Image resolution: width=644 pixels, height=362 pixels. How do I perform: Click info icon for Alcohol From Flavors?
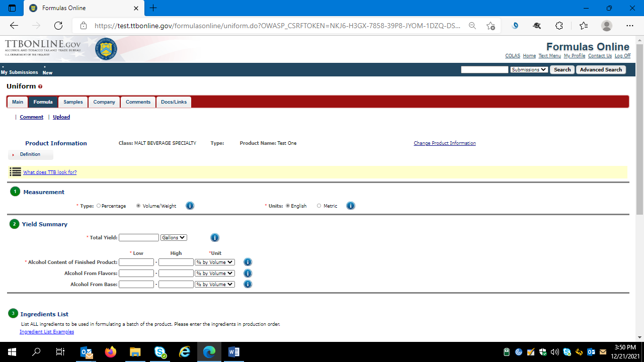click(248, 273)
